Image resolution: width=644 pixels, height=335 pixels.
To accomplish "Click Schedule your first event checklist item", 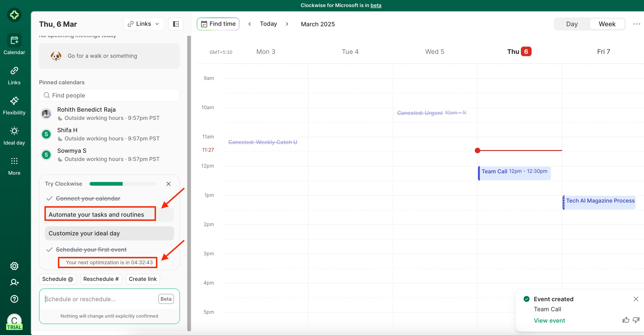I will pos(91,250).
